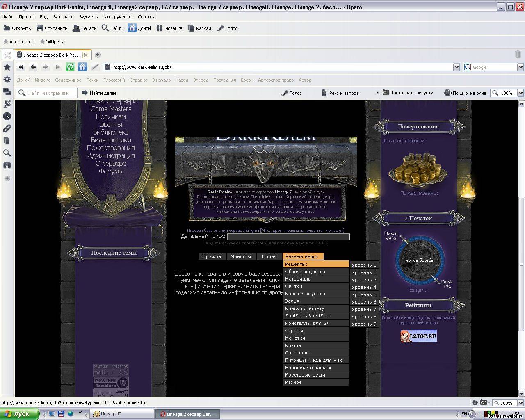Click the URL address field
Viewport: 525px width, 420px height.
coord(281,67)
